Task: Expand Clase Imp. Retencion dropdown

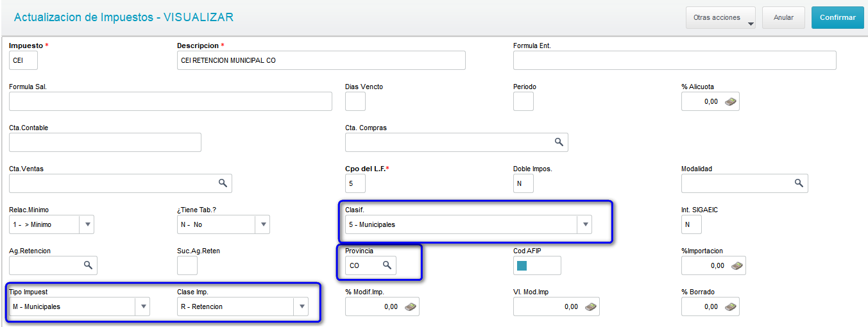Action: (x=302, y=306)
